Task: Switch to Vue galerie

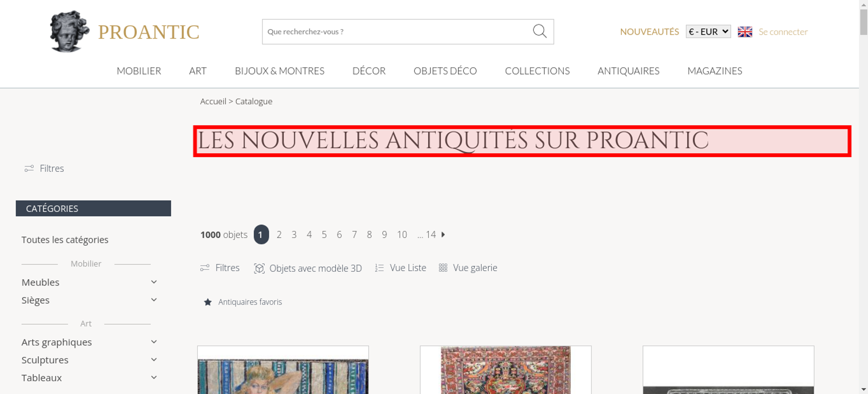Action: click(x=468, y=268)
